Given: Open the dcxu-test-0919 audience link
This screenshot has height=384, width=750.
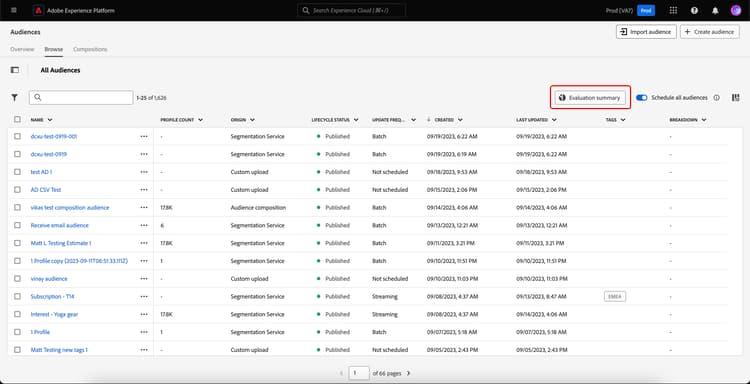Looking at the screenshot, I should point(49,154).
